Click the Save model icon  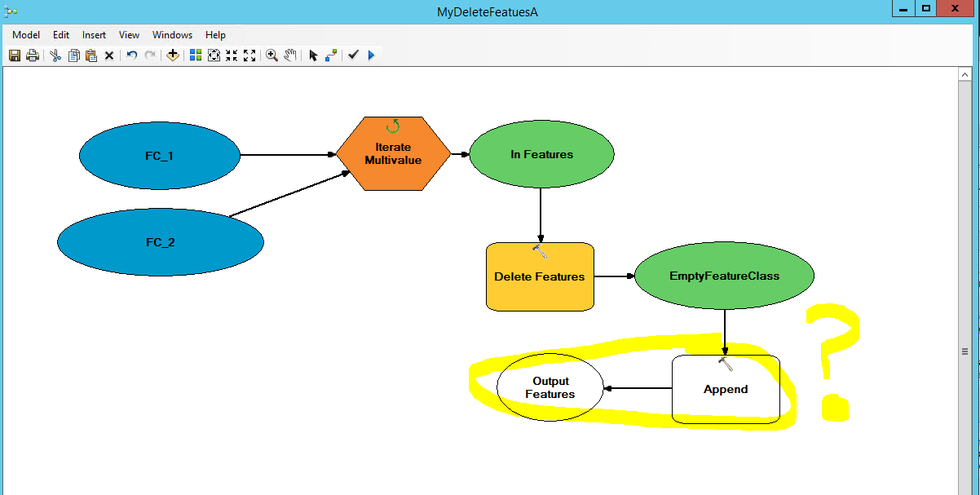[x=15, y=55]
